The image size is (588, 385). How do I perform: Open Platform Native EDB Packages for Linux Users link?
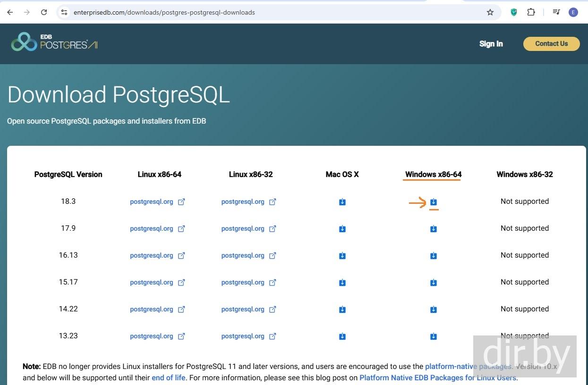[x=438, y=377]
